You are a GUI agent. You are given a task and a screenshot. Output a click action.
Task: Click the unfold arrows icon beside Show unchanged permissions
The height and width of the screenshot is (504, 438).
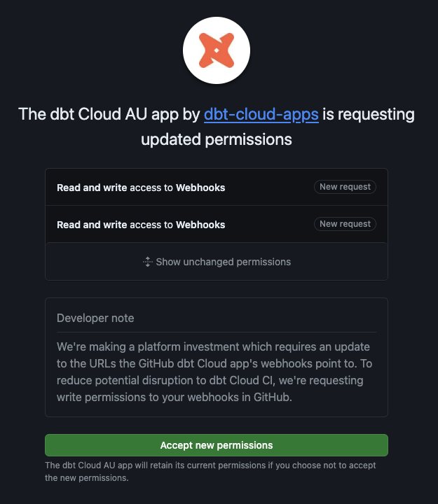coord(147,262)
